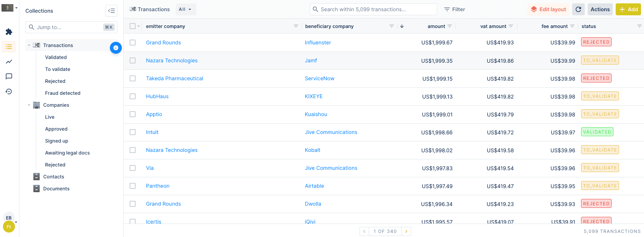The width and height of the screenshot is (644, 237).
Task: Open the Signed up companies segment
Action: tap(57, 141)
